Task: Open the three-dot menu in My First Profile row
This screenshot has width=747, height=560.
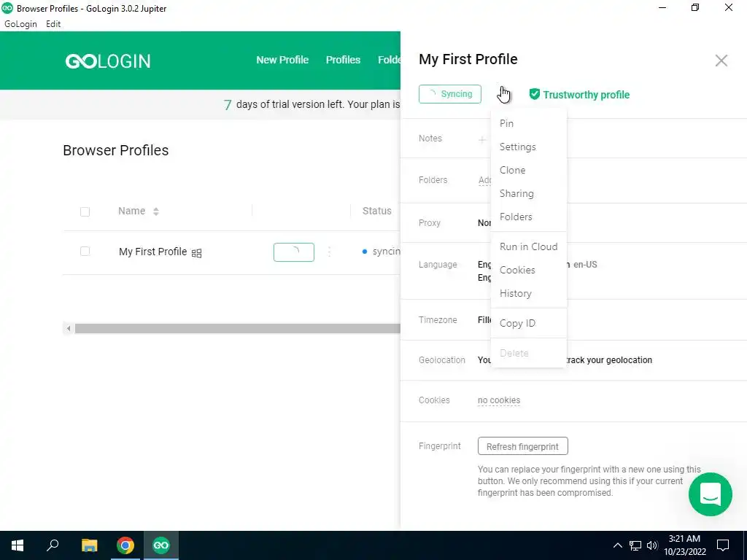Action: pos(329,252)
